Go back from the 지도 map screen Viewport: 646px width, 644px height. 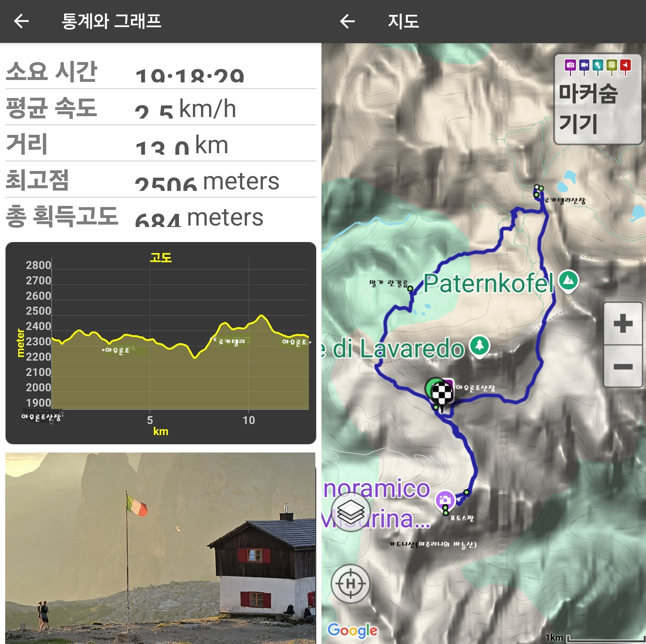347,21
